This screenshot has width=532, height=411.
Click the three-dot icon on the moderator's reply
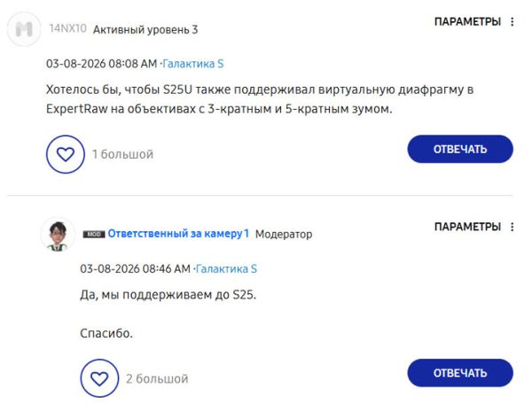[512, 228]
